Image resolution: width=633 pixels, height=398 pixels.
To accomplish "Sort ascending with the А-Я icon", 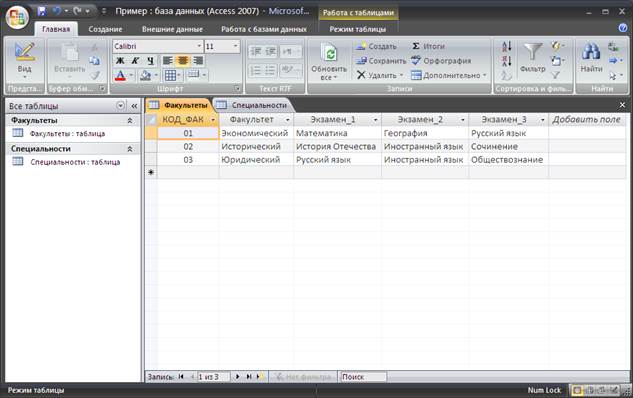I will click(x=506, y=46).
